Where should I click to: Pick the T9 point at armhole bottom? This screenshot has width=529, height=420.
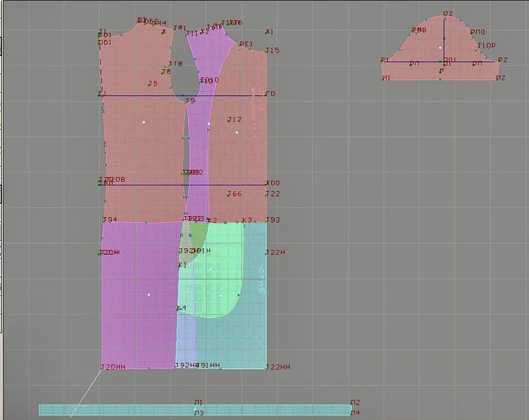coord(190,101)
